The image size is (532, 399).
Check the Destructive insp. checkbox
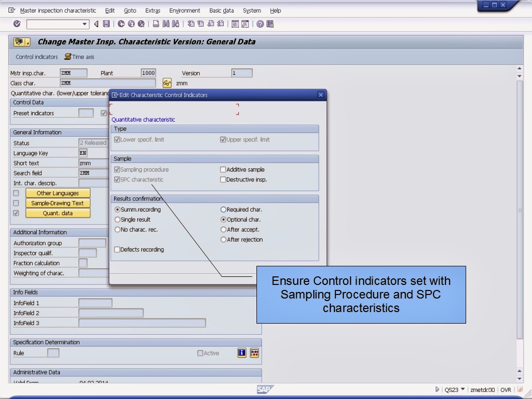pyautogui.click(x=223, y=179)
